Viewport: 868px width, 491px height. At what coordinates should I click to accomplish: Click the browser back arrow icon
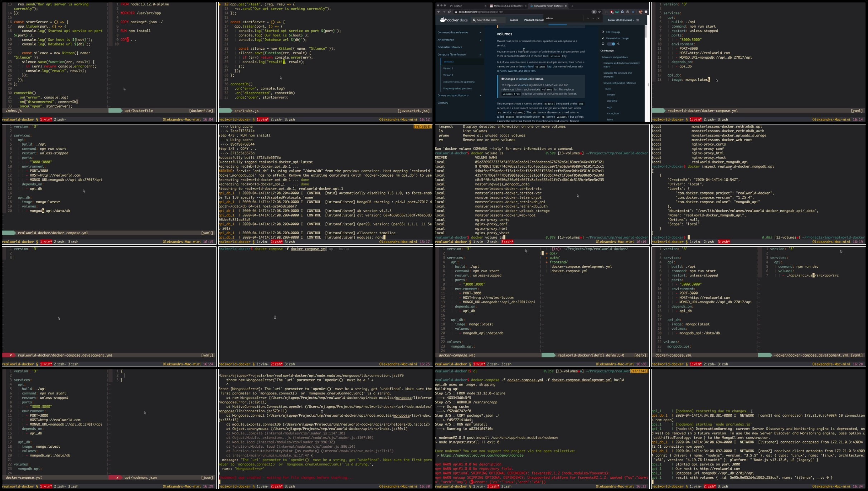click(x=438, y=12)
